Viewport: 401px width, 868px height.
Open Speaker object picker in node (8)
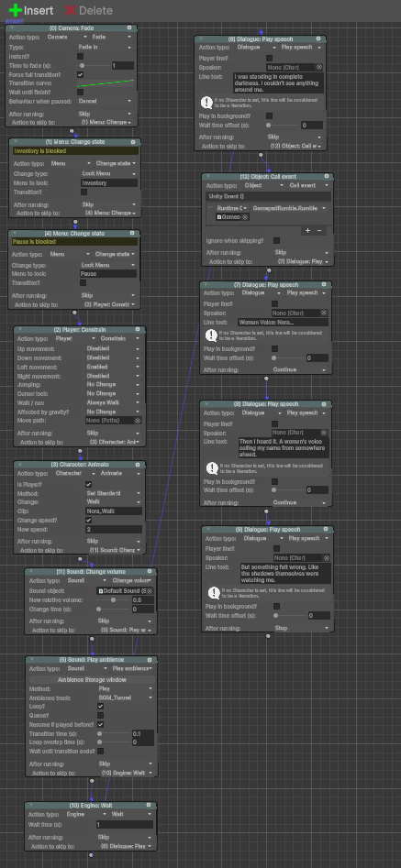click(x=325, y=433)
